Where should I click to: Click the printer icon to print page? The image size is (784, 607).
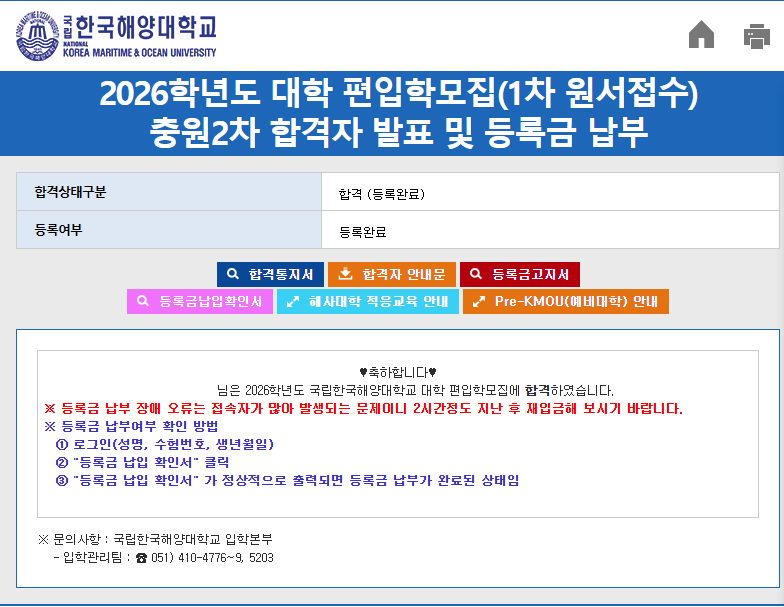756,36
